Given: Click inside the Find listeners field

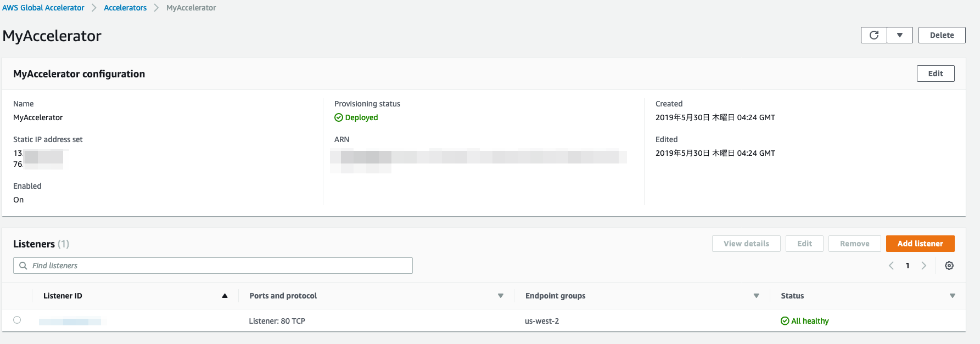Looking at the screenshot, I should [x=220, y=266].
